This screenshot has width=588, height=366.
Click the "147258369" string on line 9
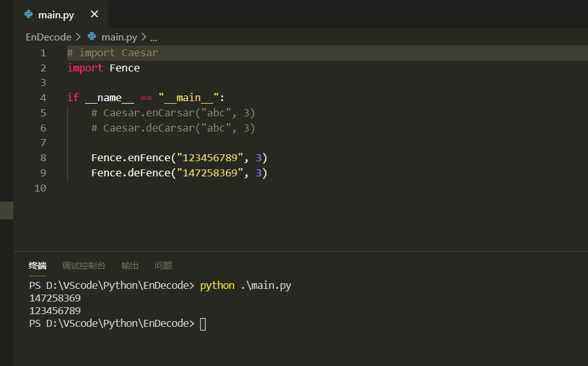[210, 173]
